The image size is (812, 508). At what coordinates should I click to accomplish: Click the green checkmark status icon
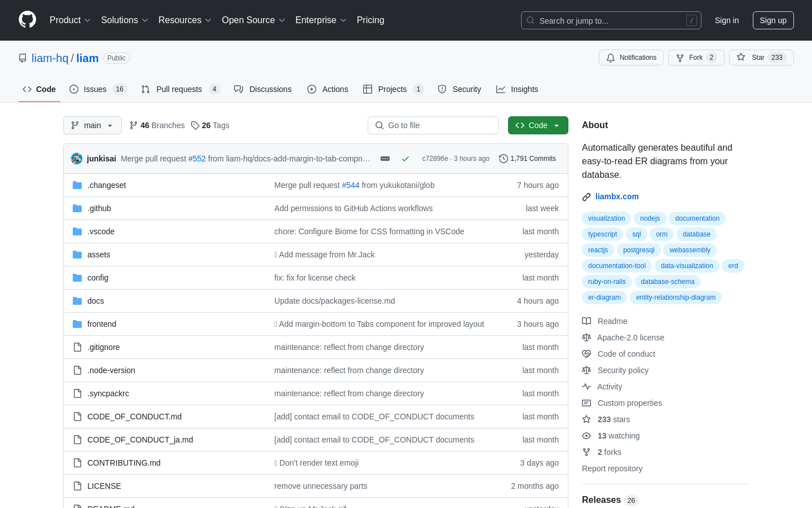(x=405, y=159)
